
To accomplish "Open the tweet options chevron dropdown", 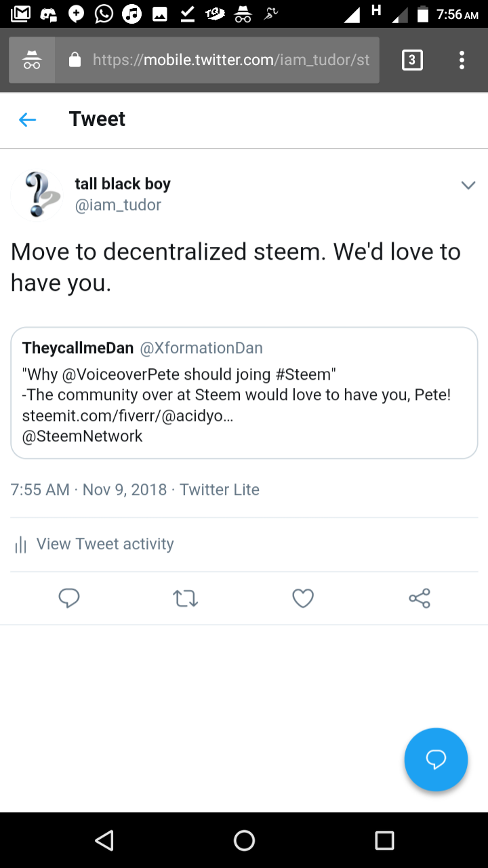I will coord(468,185).
